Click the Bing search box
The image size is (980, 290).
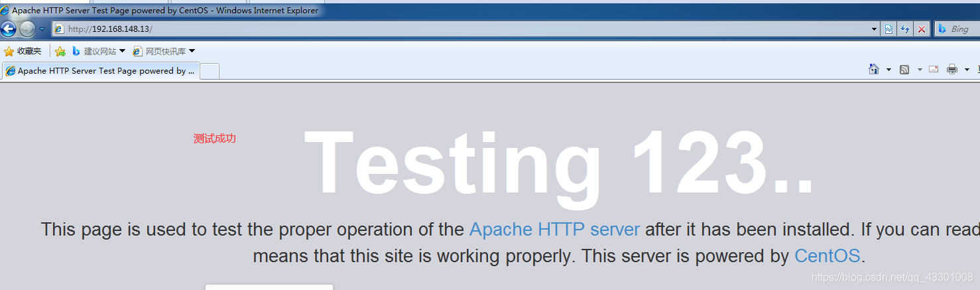(x=958, y=29)
